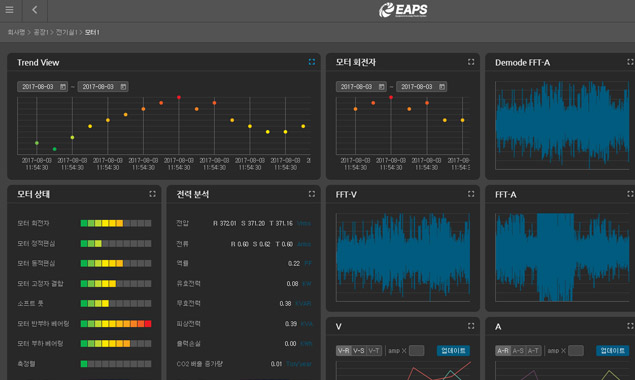Click voltage value R 372.01
635x380 pixels.
(225, 223)
